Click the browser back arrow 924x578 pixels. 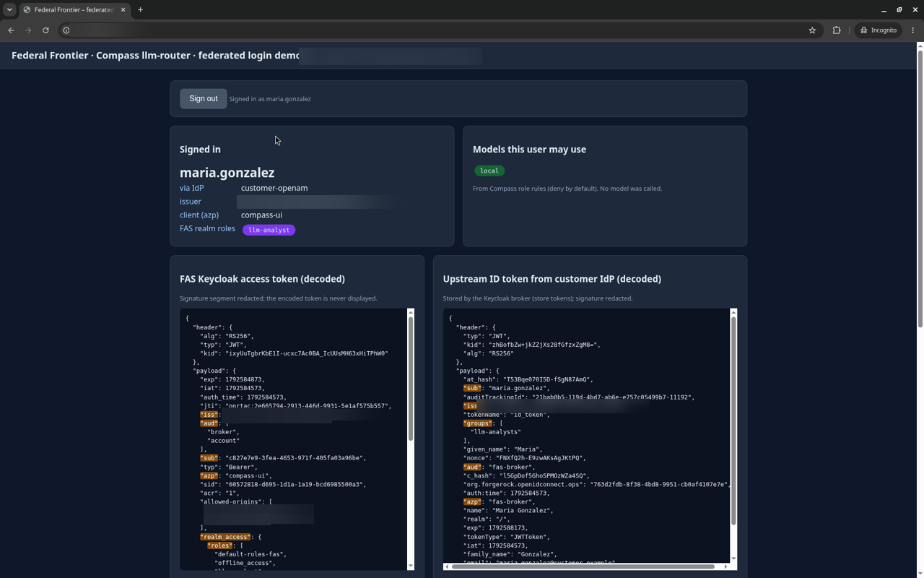coord(11,30)
